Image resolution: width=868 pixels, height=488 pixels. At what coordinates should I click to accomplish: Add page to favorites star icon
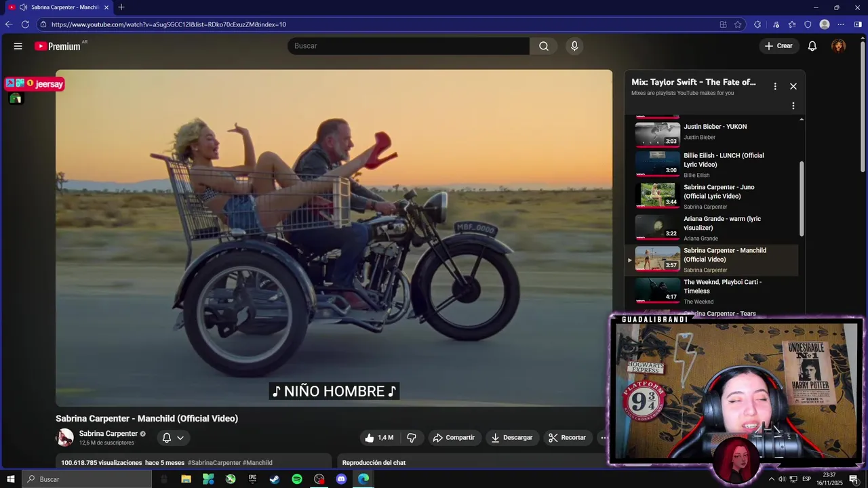point(738,24)
